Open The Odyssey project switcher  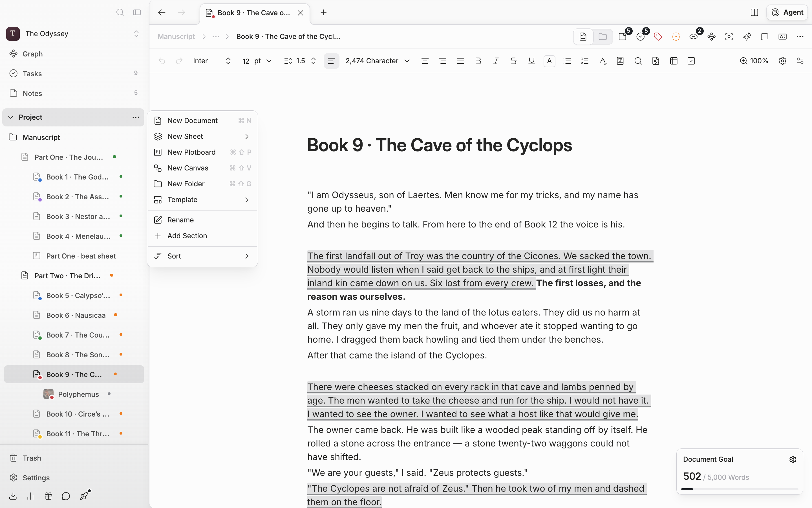pyautogui.click(x=73, y=34)
